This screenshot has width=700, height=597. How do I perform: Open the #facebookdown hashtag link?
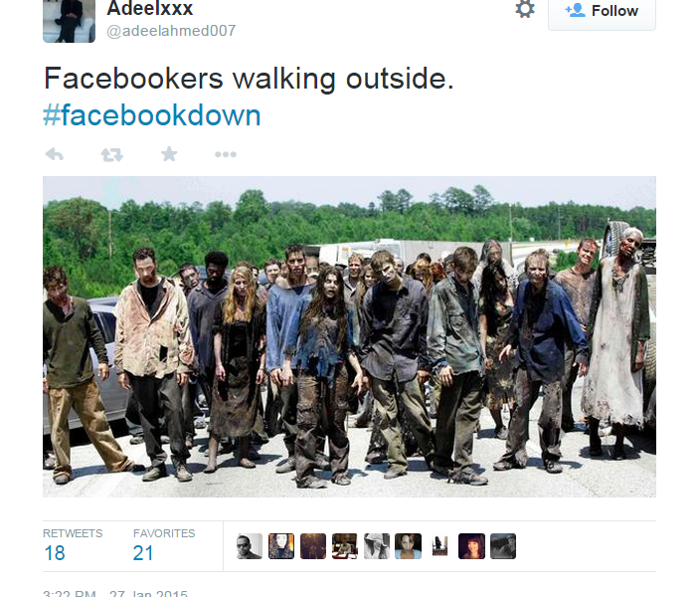point(152,115)
